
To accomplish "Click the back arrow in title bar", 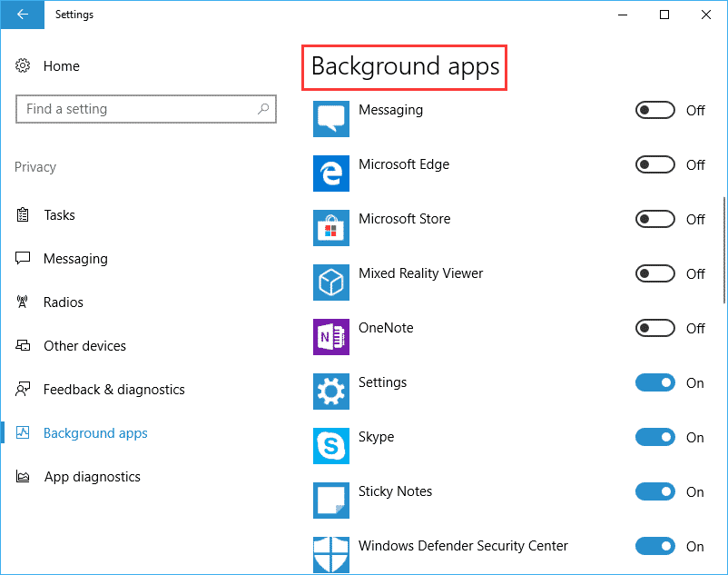I will pos(23,15).
